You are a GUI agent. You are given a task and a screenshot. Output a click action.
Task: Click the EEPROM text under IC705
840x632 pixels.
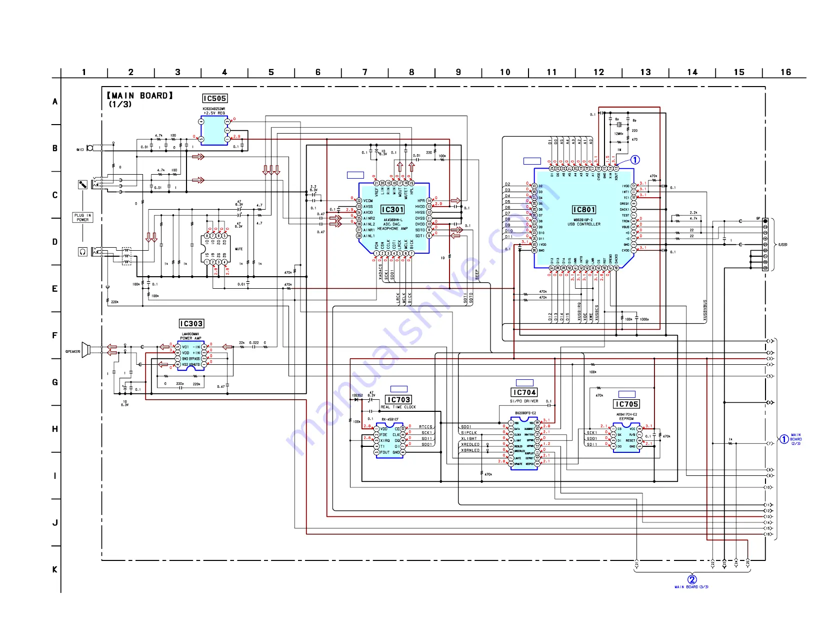tap(626, 419)
